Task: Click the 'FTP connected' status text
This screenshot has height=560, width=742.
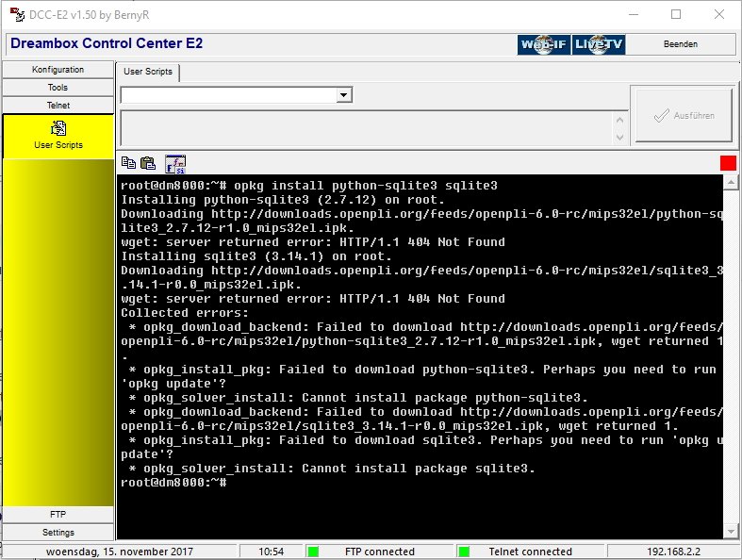Action: 380,552
